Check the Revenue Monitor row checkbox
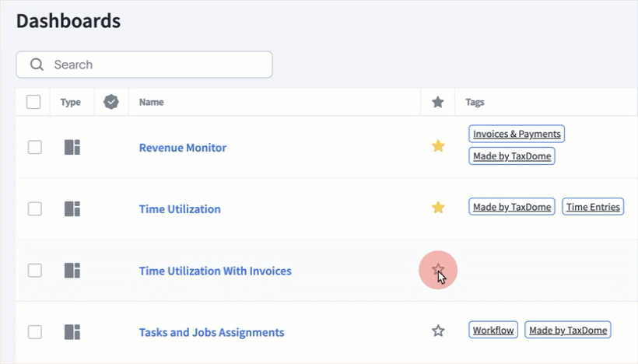 point(35,147)
